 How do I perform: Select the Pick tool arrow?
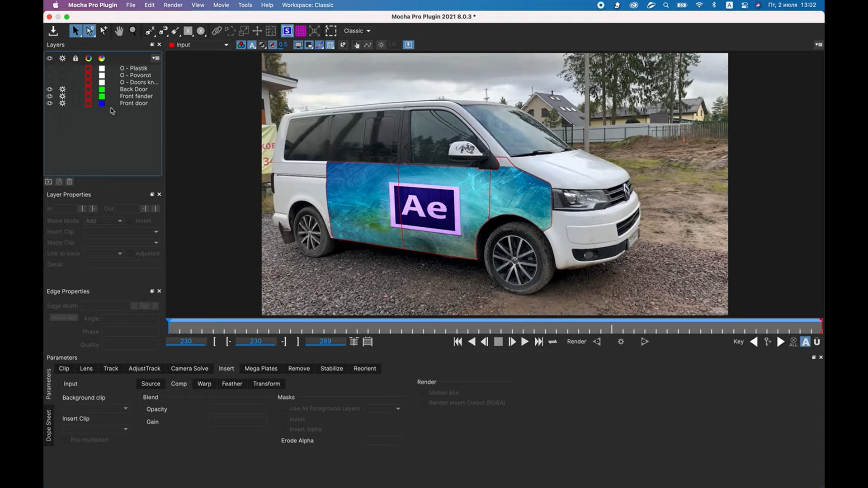click(75, 31)
